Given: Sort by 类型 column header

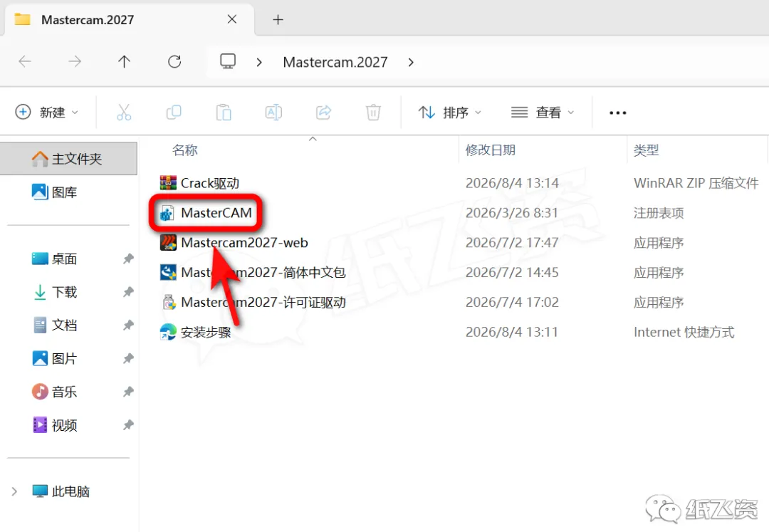Looking at the screenshot, I should coord(646,150).
